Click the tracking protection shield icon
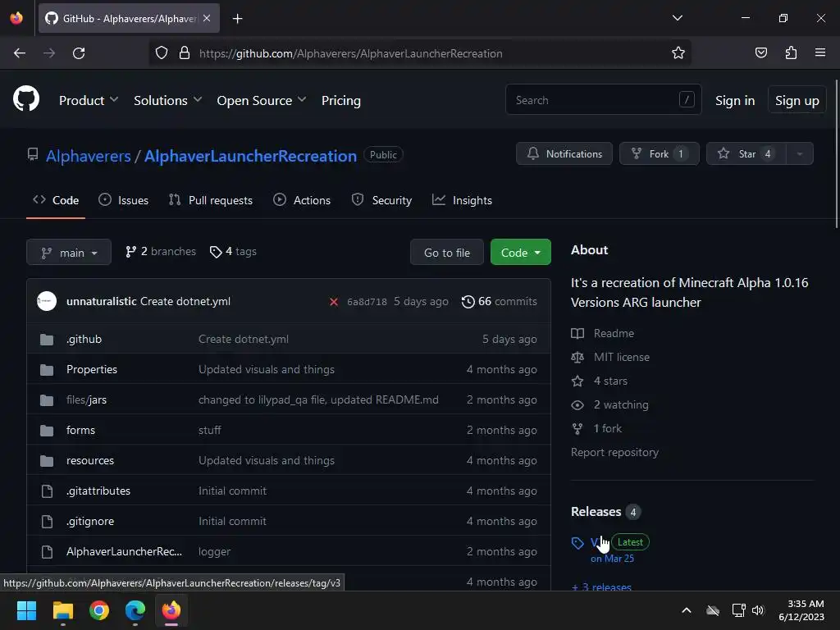Image resolution: width=840 pixels, height=630 pixels. (162, 52)
